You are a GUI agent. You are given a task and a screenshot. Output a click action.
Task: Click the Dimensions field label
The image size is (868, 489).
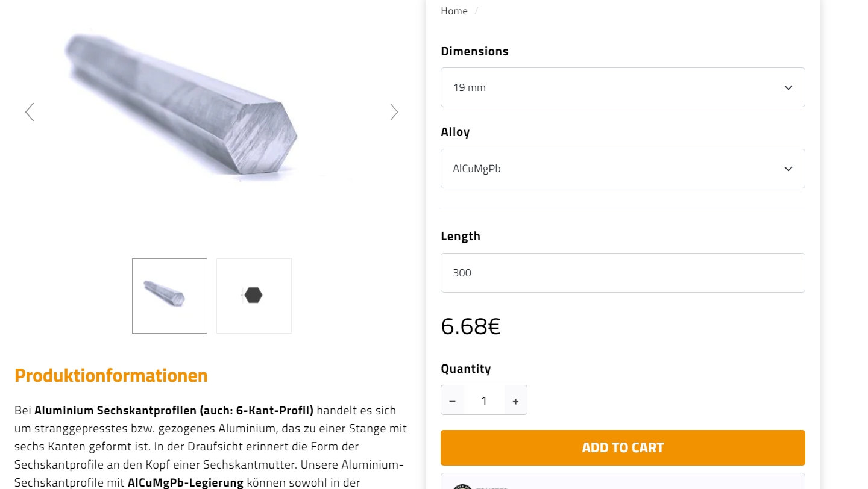pos(474,52)
